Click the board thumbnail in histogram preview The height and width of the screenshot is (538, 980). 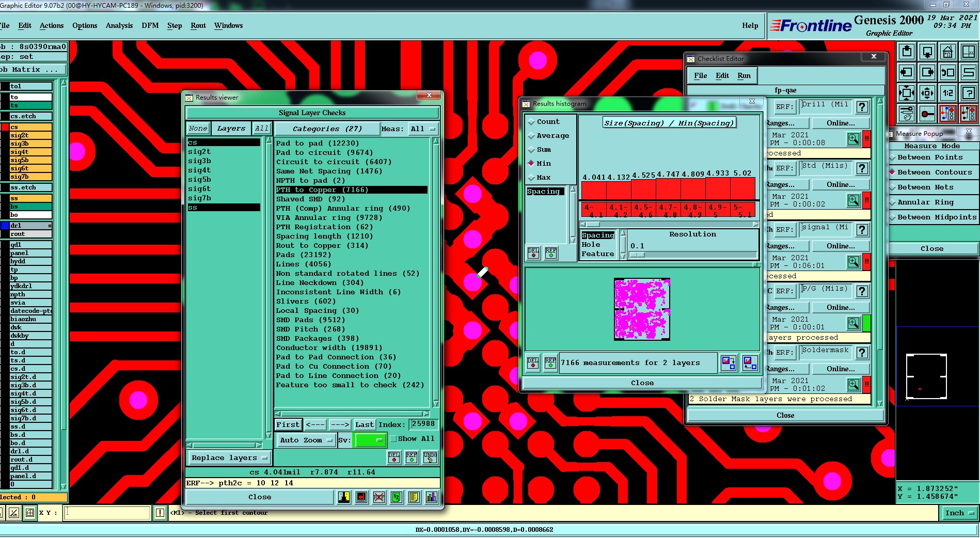tap(642, 309)
